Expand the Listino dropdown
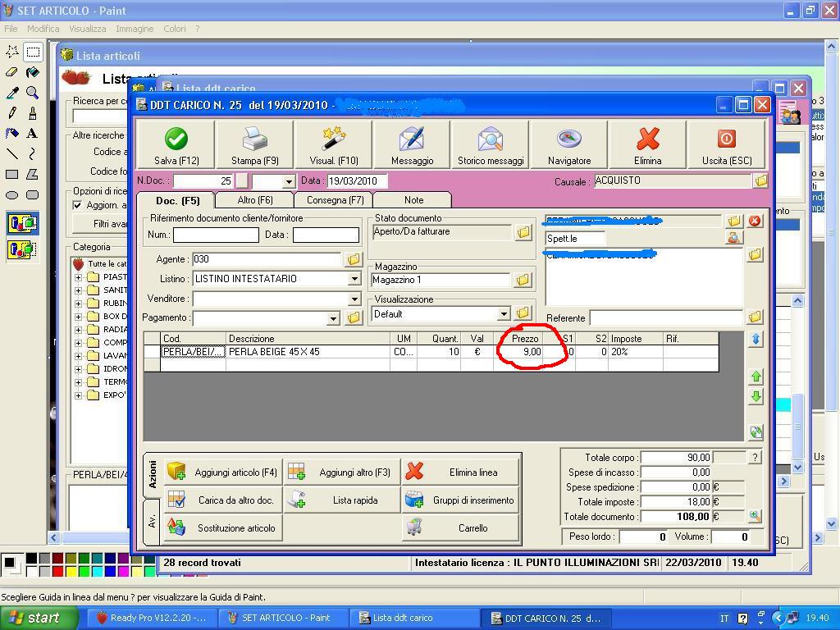The image size is (840, 630). 354,279
